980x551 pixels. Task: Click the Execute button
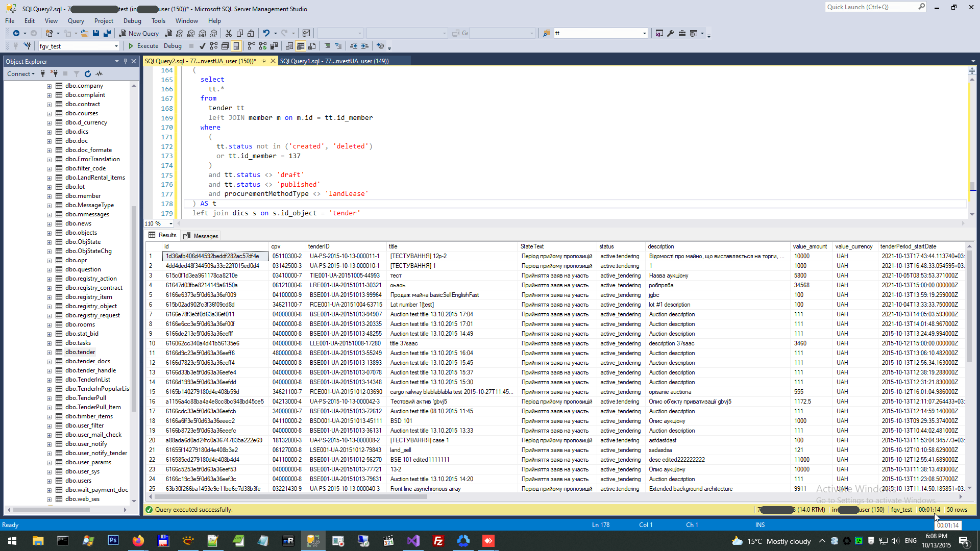[x=147, y=45]
